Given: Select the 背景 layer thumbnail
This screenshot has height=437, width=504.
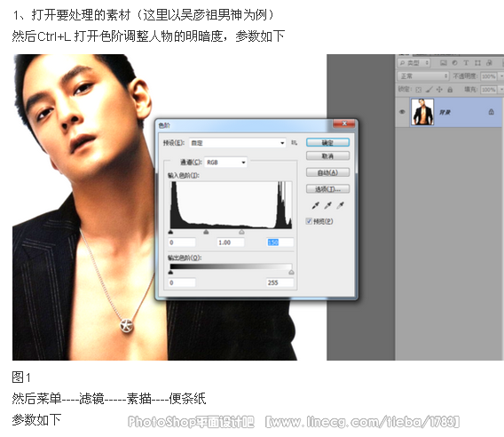Looking at the screenshot, I should tap(422, 112).
